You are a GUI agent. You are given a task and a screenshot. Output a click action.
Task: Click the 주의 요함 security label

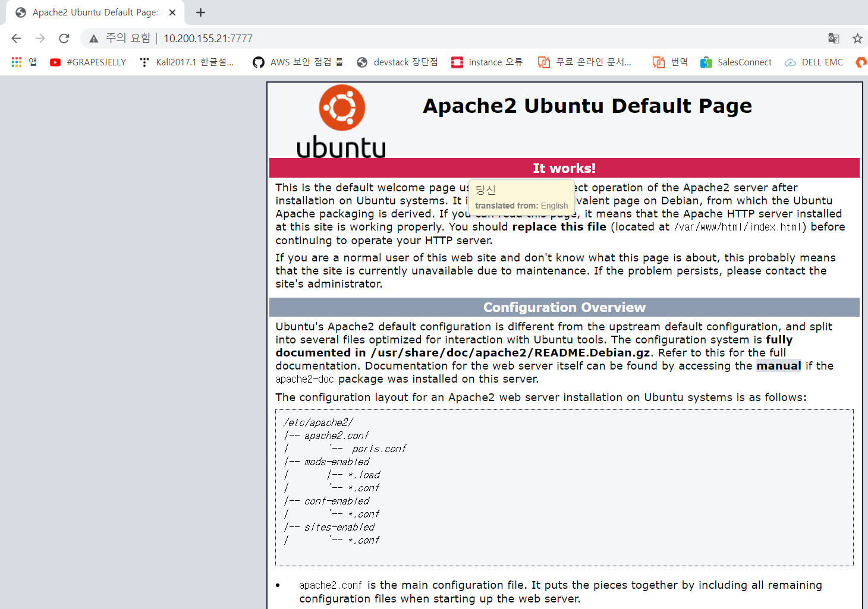tap(128, 38)
